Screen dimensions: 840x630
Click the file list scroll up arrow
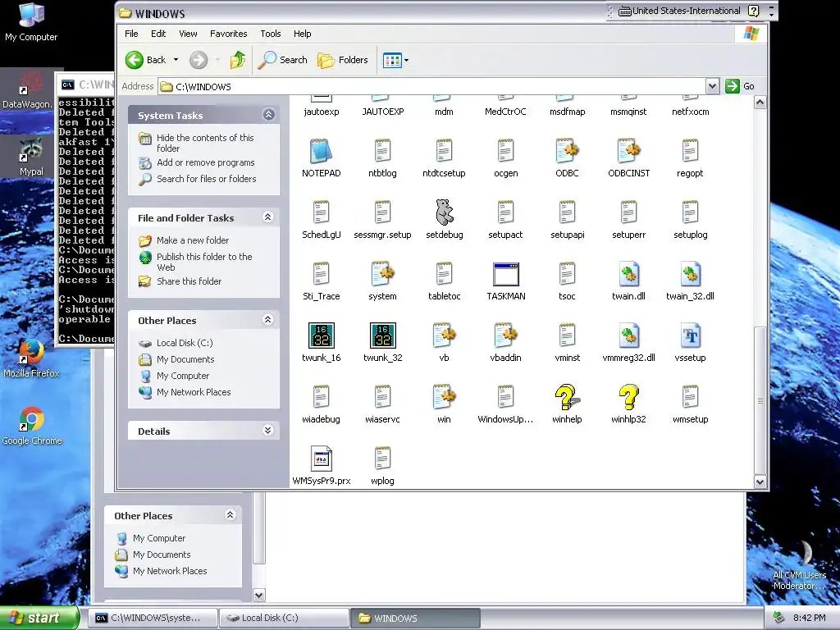(x=760, y=103)
